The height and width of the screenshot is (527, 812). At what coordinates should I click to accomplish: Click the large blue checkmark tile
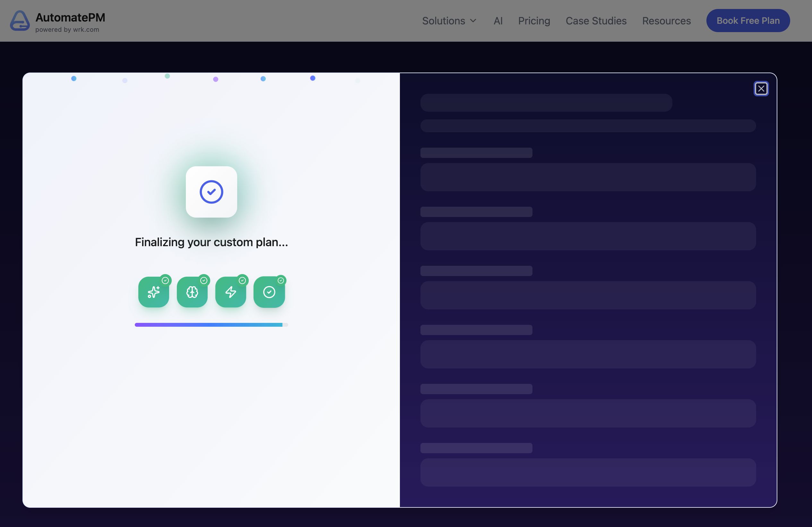pyautogui.click(x=211, y=192)
